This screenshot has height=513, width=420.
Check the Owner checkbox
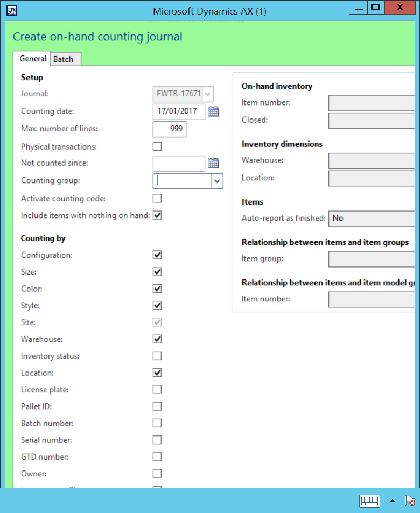[157, 473]
